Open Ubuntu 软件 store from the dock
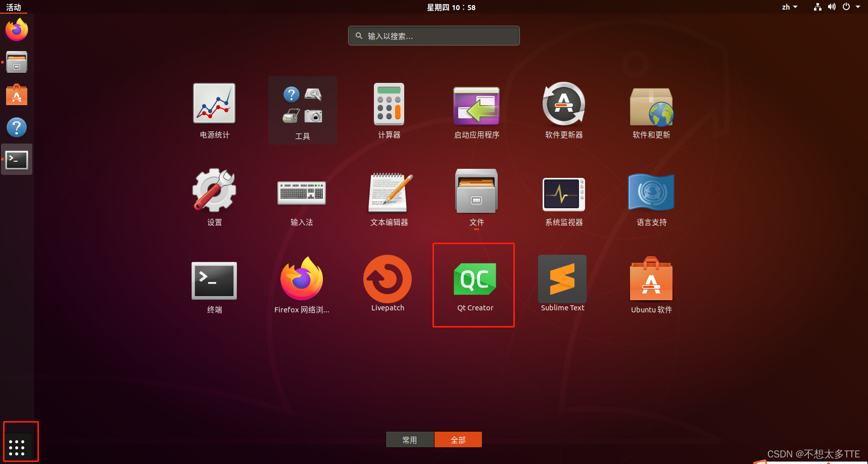This screenshot has height=464, width=868. point(17,95)
